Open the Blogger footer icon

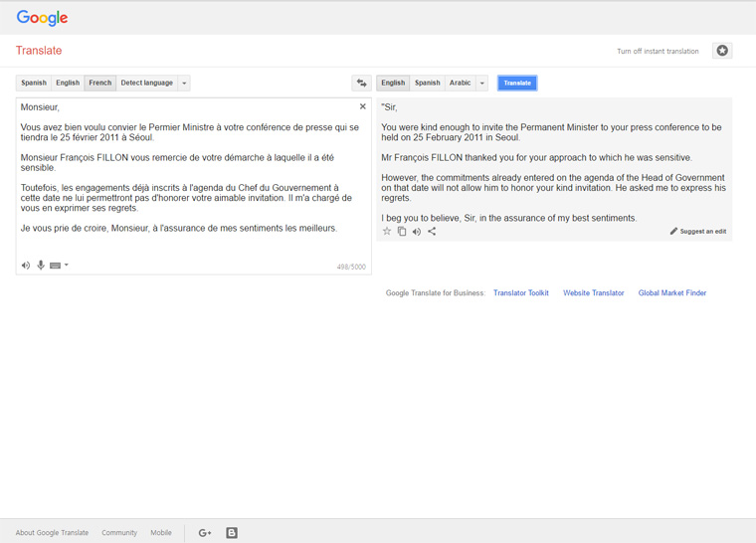pyautogui.click(x=232, y=533)
